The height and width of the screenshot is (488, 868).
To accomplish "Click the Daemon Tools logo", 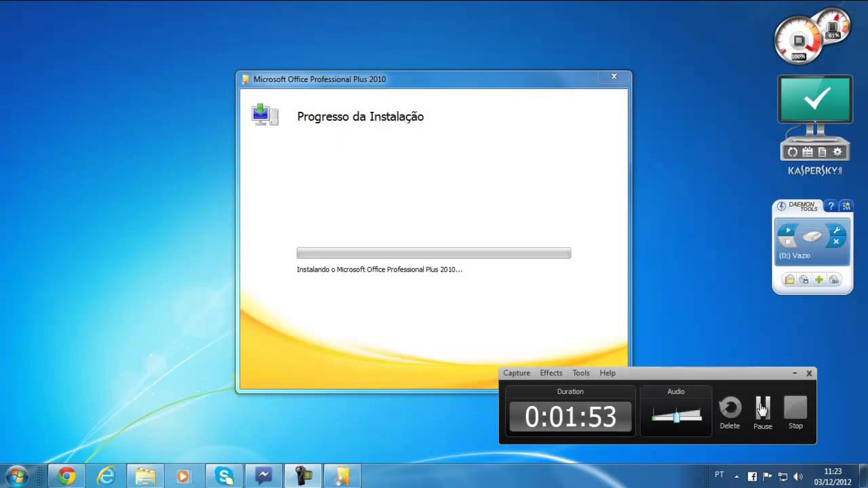I will click(x=798, y=207).
